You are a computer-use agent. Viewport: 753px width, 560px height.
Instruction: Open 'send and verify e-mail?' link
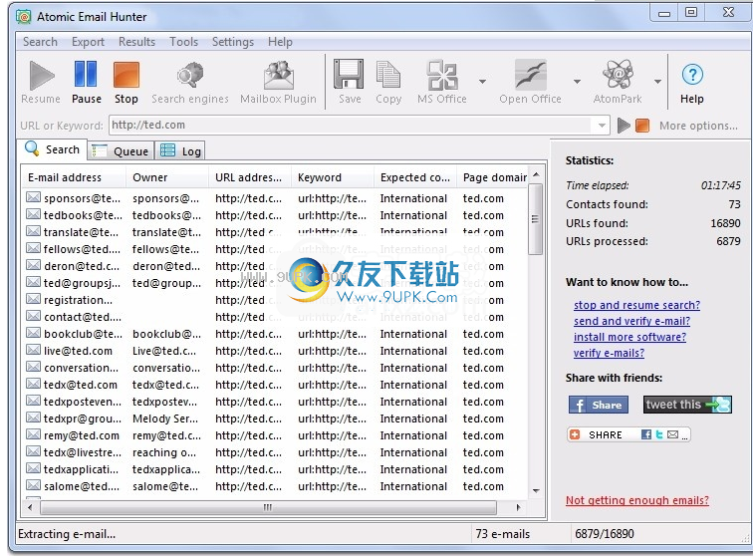[631, 321]
